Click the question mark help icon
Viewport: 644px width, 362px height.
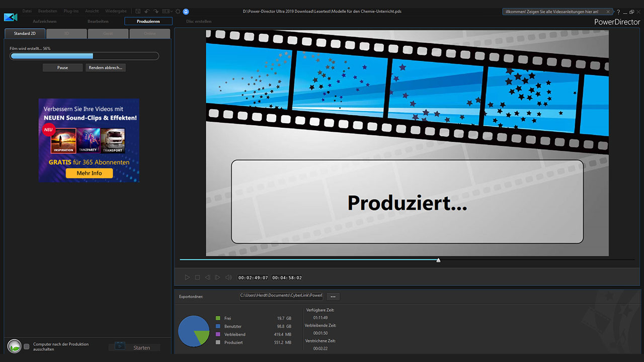(x=618, y=12)
